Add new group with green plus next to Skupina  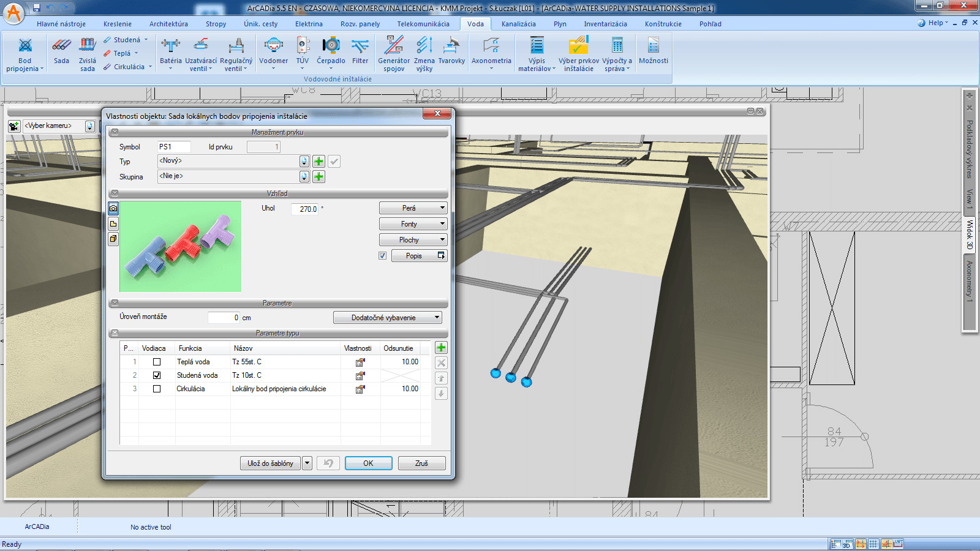[318, 176]
